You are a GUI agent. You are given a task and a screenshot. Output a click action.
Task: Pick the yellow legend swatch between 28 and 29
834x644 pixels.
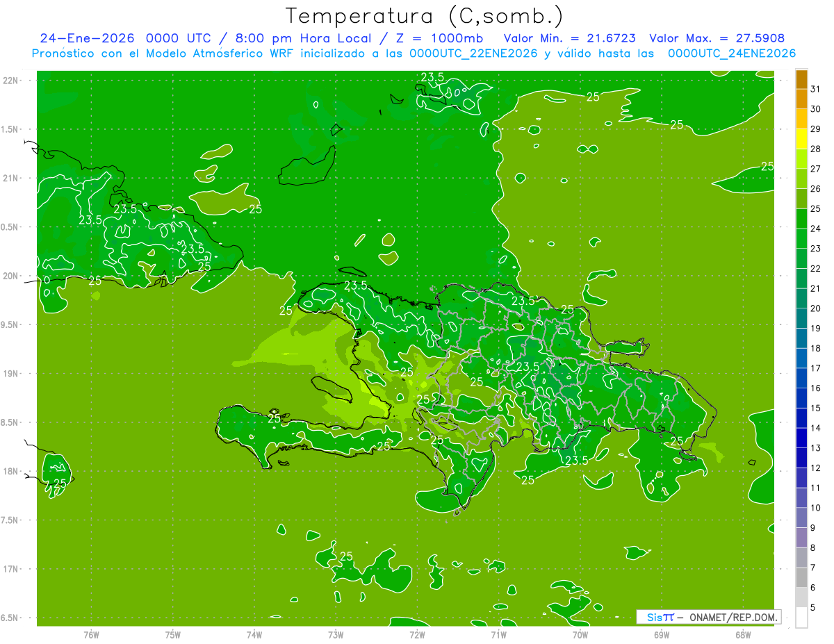tap(801, 139)
